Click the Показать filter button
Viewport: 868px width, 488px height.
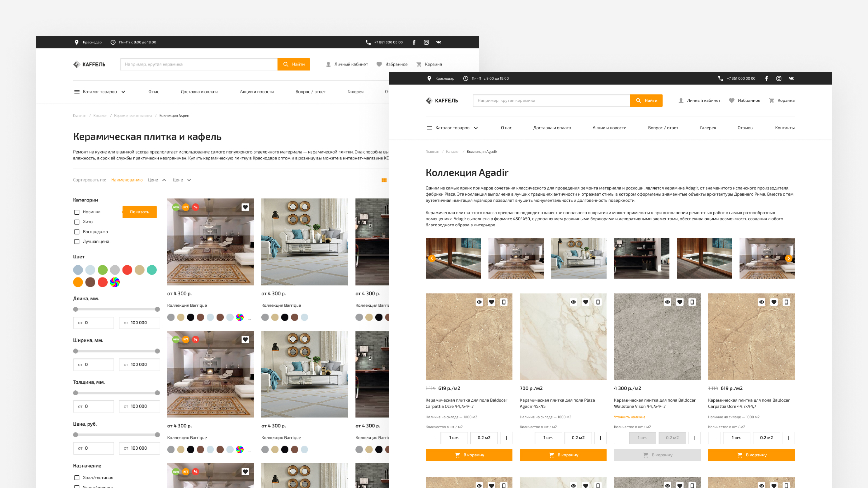pyautogui.click(x=139, y=212)
